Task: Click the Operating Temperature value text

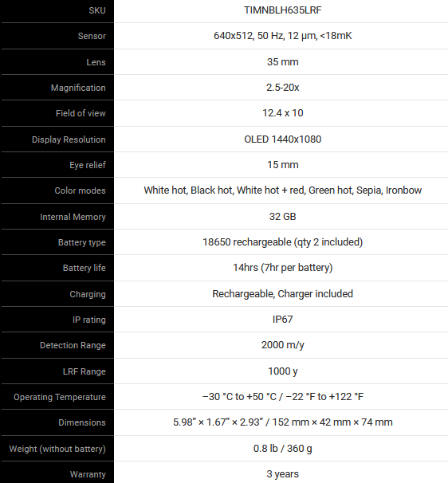Action: (282, 396)
